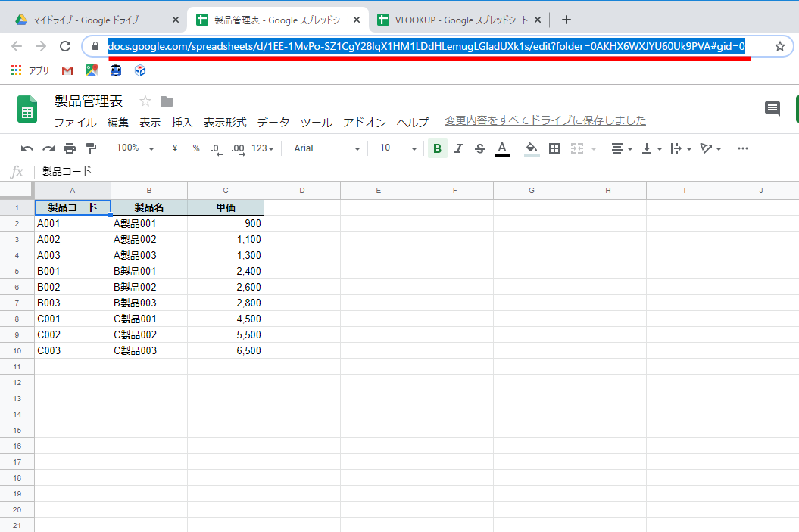Viewport: 799px width, 532px height.
Task: Reload the page
Action: tap(65, 46)
